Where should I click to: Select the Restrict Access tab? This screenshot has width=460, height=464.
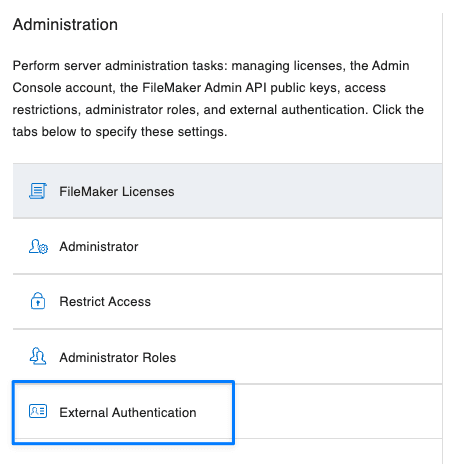tap(228, 301)
